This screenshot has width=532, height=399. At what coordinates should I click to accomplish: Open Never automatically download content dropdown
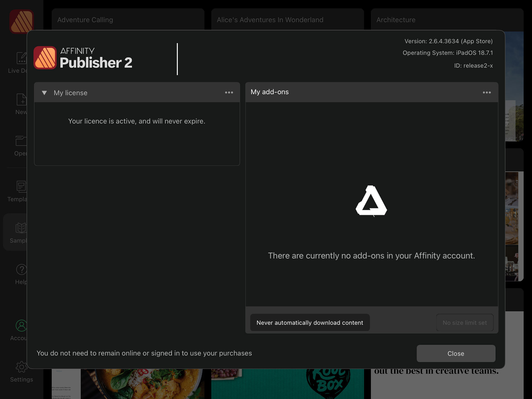tap(310, 323)
